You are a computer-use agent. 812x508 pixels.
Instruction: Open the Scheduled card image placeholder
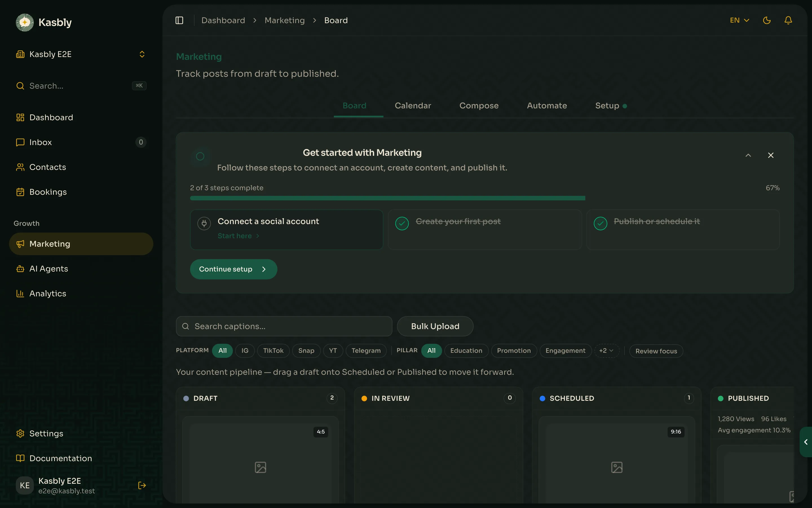pyautogui.click(x=617, y=467)
